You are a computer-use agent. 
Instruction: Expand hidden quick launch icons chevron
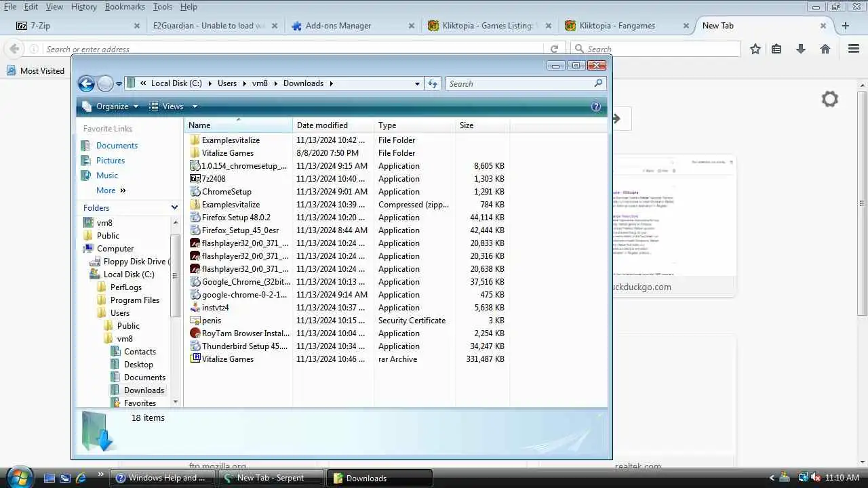click(x=101, y=474)
